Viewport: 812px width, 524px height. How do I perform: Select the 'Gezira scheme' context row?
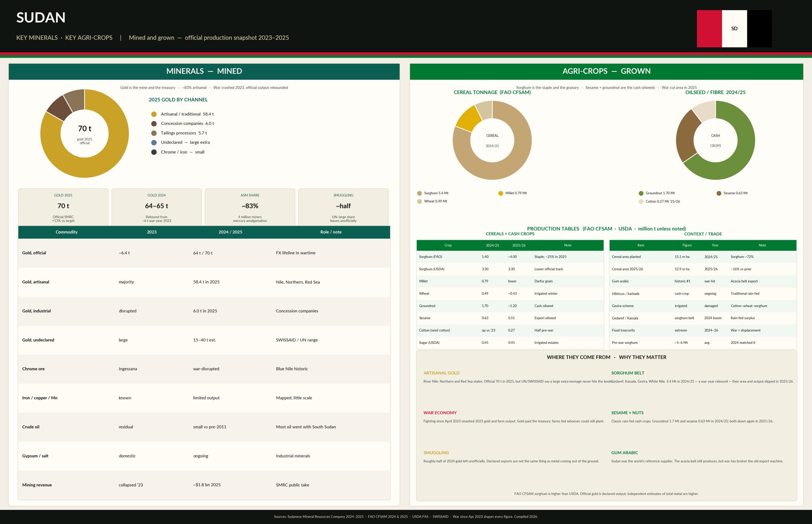click(703, 306)
